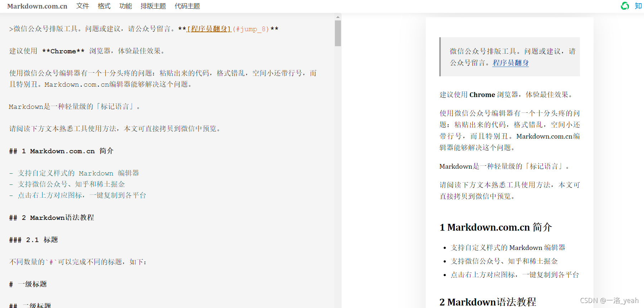Click the '# 一级标题' editor line
Screen dimensions: 644x308
28,284
